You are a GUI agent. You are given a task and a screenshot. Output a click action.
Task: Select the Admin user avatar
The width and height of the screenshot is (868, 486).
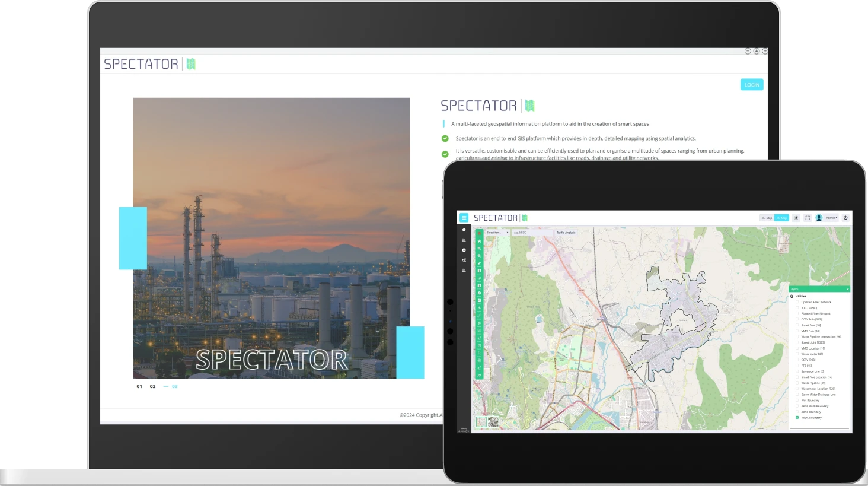pos(819,218)
